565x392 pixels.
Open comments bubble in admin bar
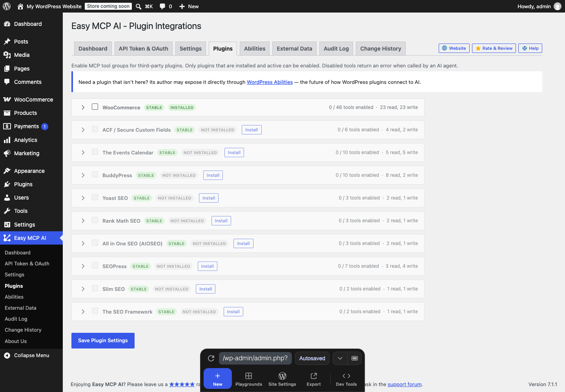pos(166,6)
